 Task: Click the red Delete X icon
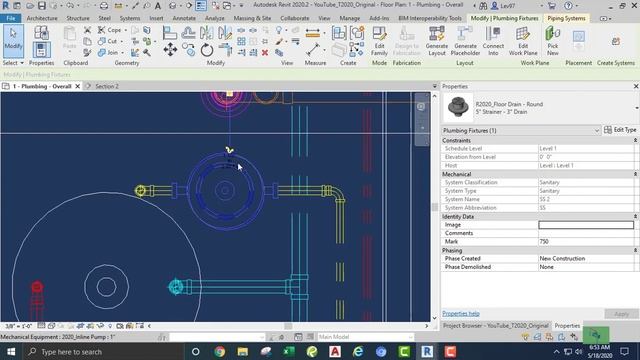point(265,53)
